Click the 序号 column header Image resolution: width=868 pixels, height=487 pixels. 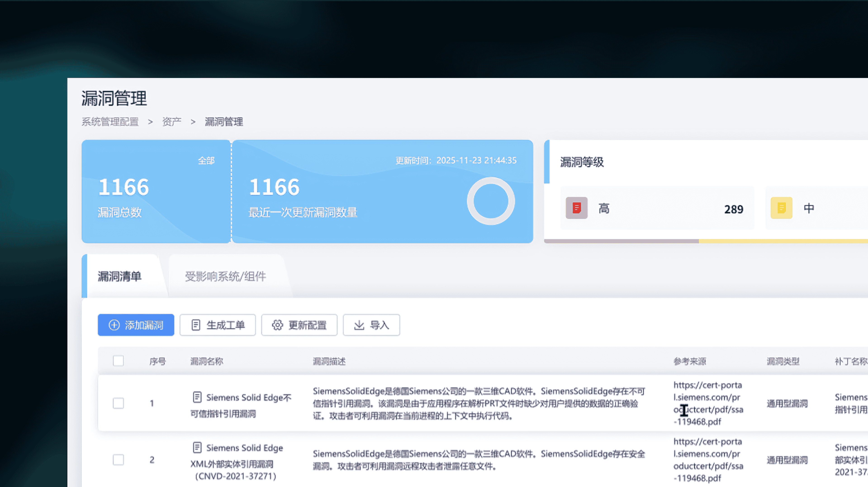coord(158,361)
